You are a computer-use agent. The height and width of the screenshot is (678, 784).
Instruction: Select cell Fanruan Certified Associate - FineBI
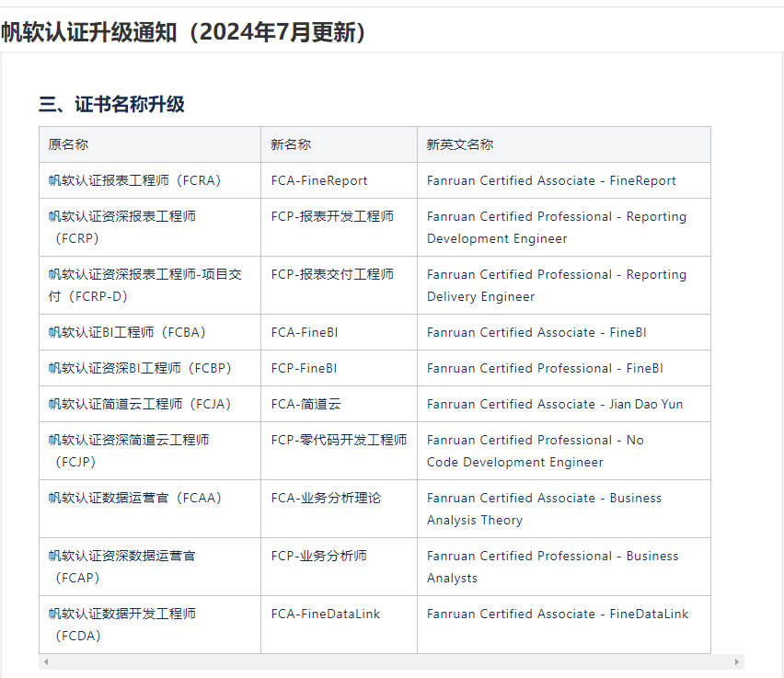(x=564, y=332)
